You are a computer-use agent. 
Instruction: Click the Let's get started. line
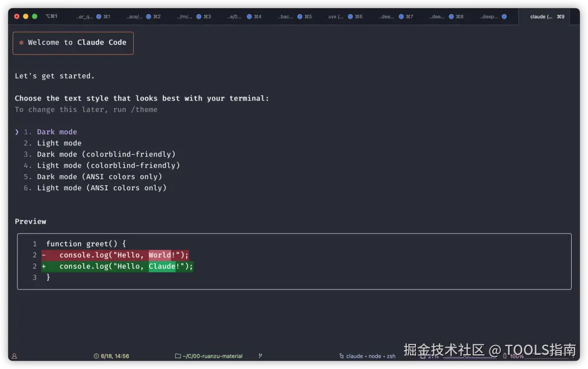(x=54, y=76)
